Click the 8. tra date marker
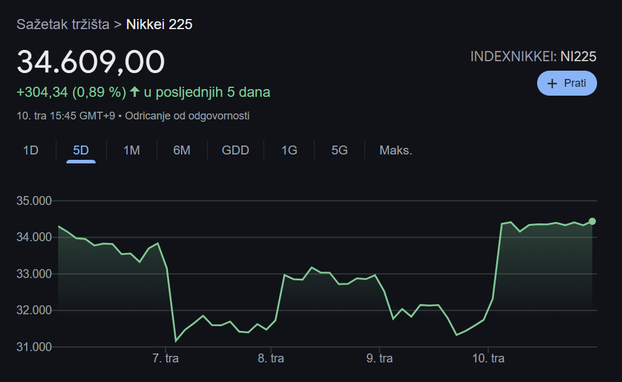Image resolution: width=622 pixels, height=382 pixels. click(x=271, y=359)
